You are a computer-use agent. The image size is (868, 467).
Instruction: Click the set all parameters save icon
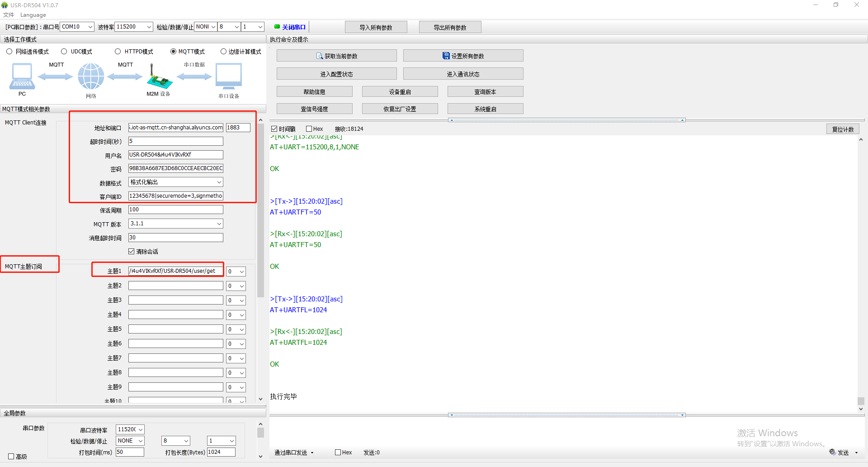coord(446,56)
